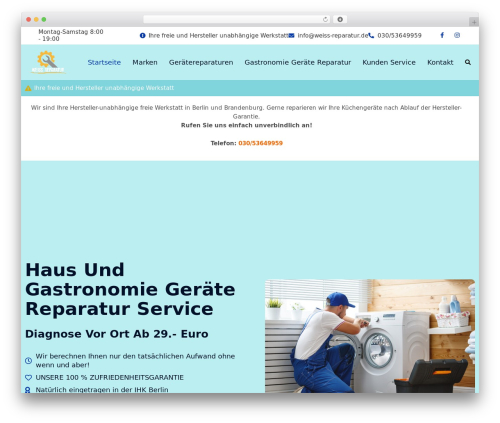This screenshot has width=500, height=423.
Task: Click the phone handset icon
Action: [x=371, y=35]
